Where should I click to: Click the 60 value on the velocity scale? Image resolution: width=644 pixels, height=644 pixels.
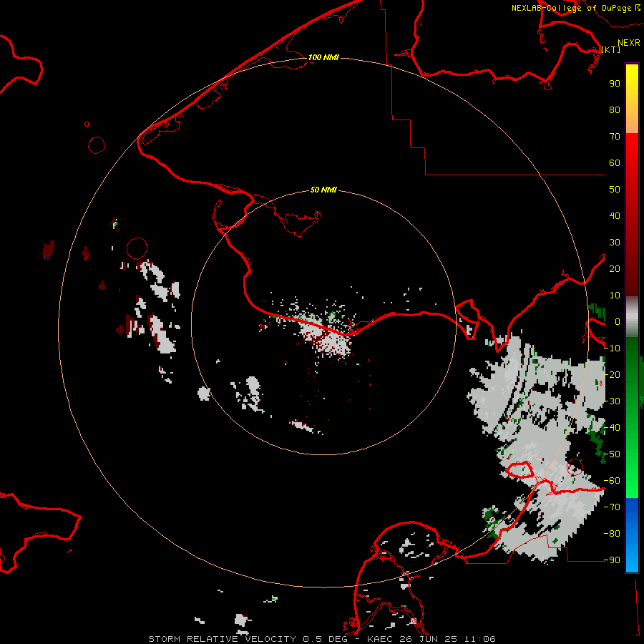615,162
